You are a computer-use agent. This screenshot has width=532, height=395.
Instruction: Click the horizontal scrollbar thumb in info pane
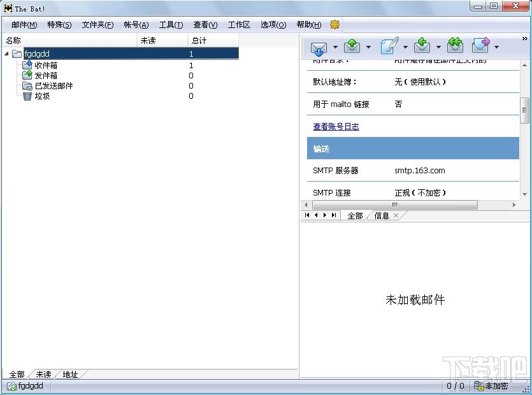(395, 205)
